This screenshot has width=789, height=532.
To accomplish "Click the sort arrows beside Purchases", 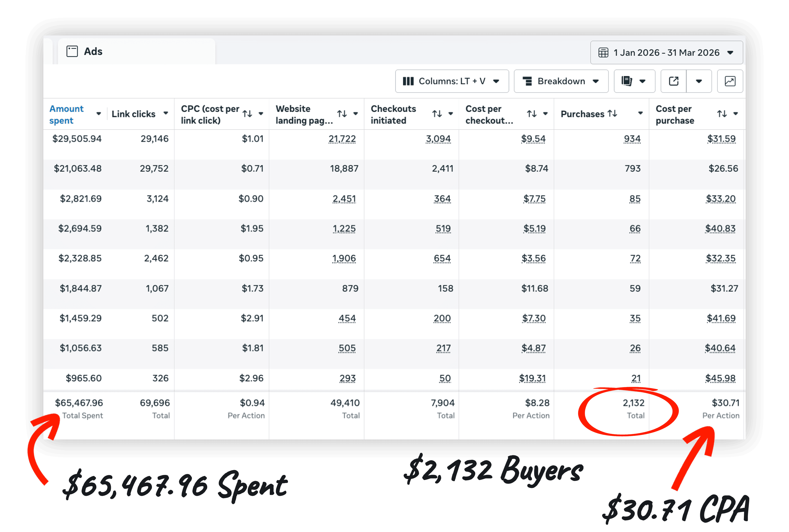I will click(x=612, y=113).
